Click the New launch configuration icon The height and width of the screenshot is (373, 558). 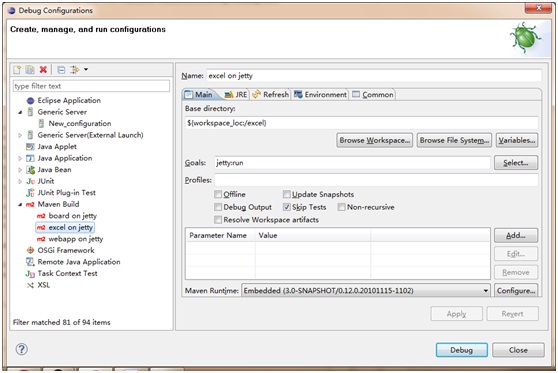pos(17,69)
